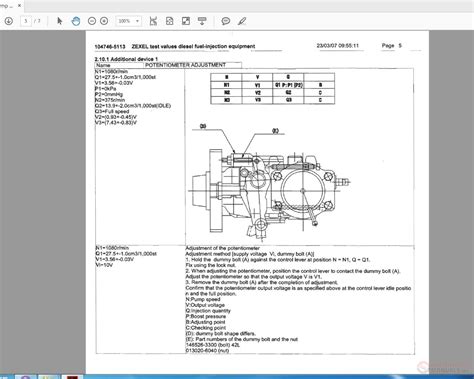This screenshot has width=474, height=379.
Task: Activate the hand pan tool
Action: pos(76,21)
